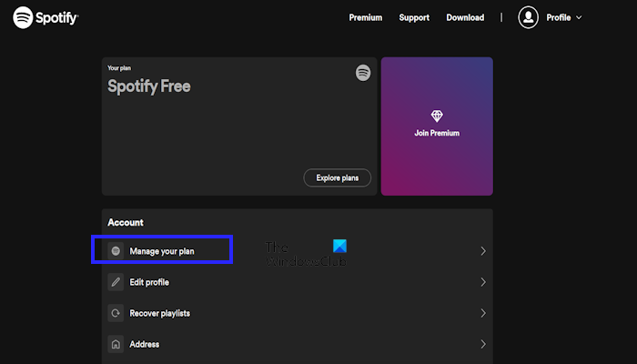Click the diamond icon on Premium card

[437, 116]
